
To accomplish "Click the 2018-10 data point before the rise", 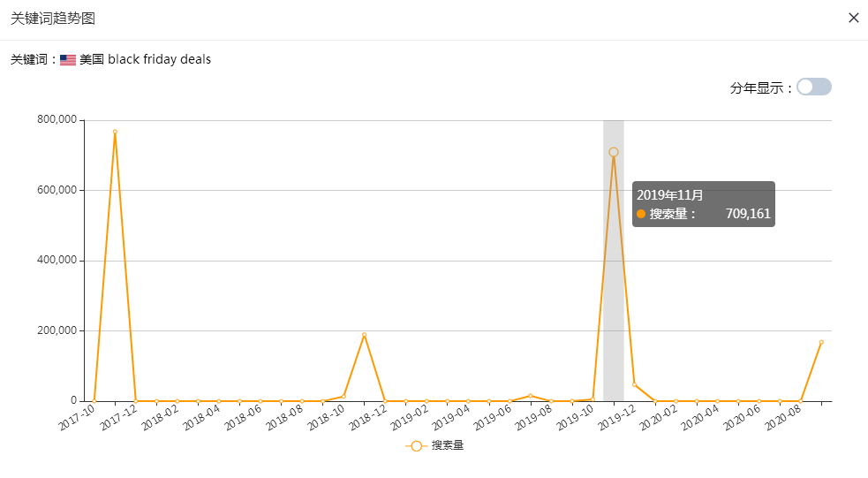I will coord(343,396).
